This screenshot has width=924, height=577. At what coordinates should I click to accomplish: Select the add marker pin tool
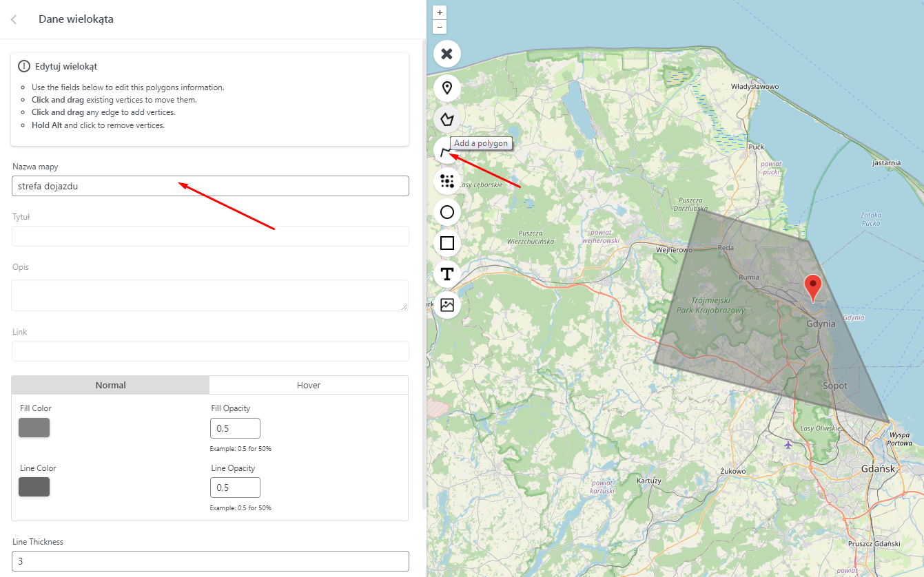(446, 87)
